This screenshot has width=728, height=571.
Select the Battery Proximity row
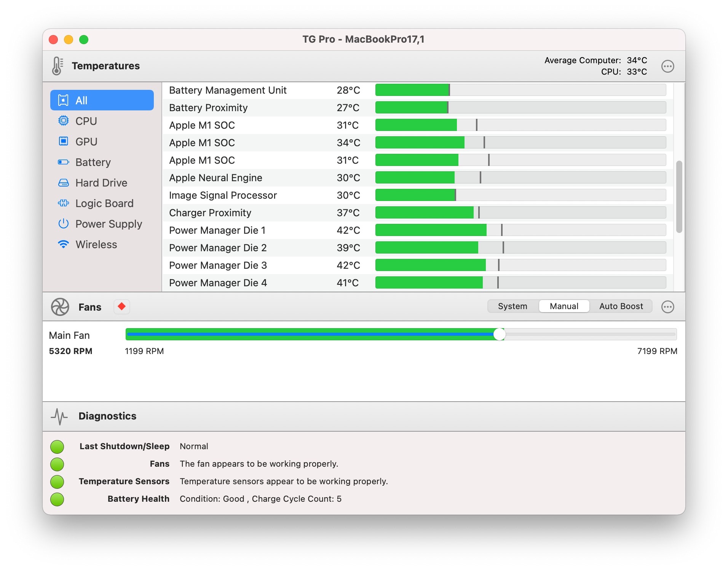[x=418, y=108]
